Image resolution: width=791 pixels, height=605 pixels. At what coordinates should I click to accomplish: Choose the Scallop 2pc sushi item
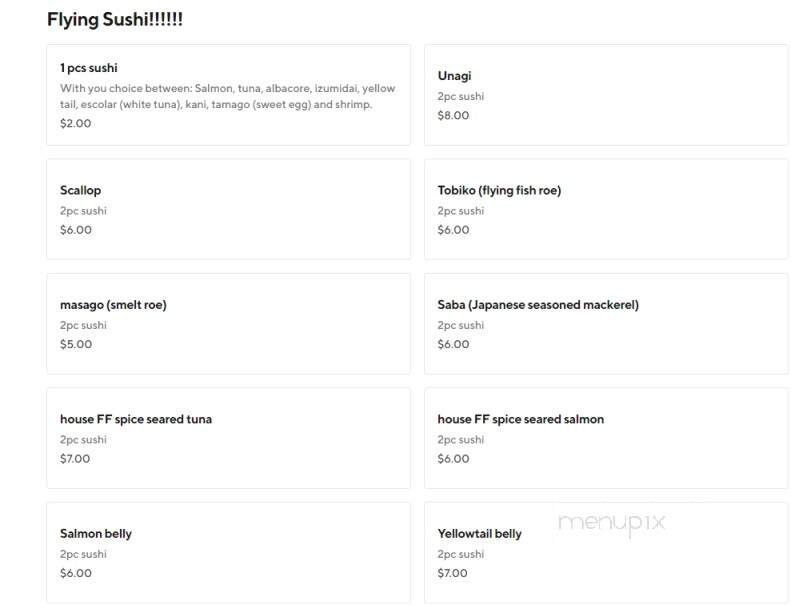tap(81, 190)
